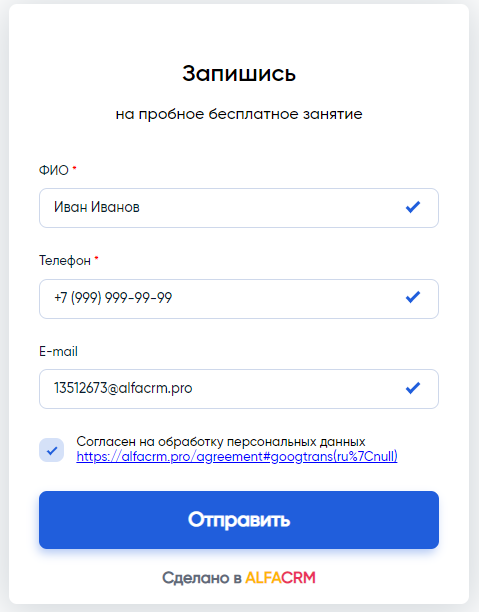Click the checkmark icon in Телефон field
This screenshot has width=479, height=612.
pos(413,297)
